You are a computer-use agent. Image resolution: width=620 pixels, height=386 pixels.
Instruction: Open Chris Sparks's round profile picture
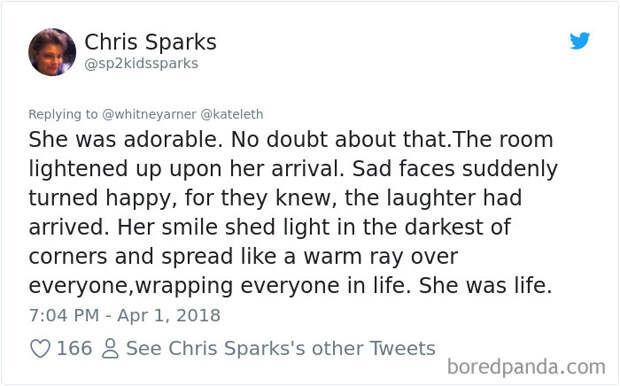coord(52,52)
